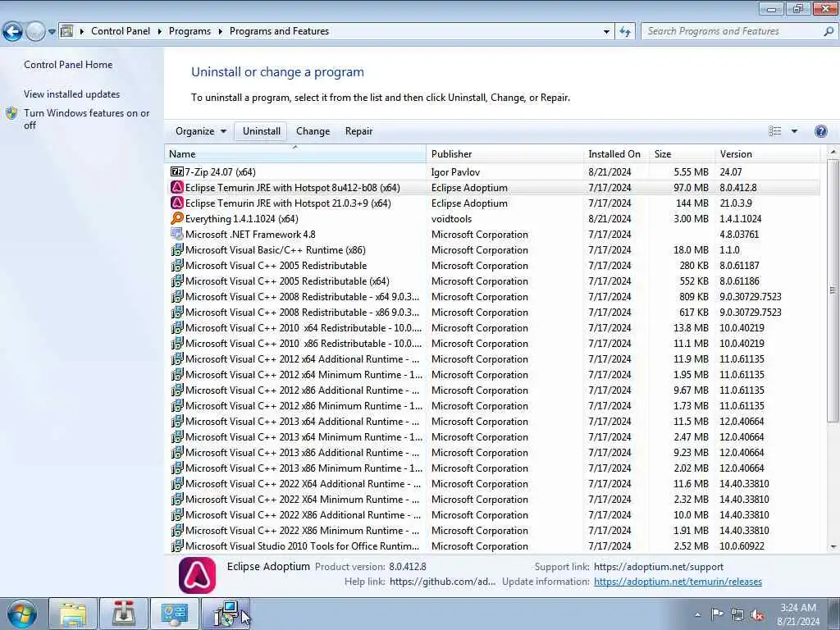Screen dimensions: 840x630
Task: Click the Change toolbar button
Action: (x=313, y=131)
